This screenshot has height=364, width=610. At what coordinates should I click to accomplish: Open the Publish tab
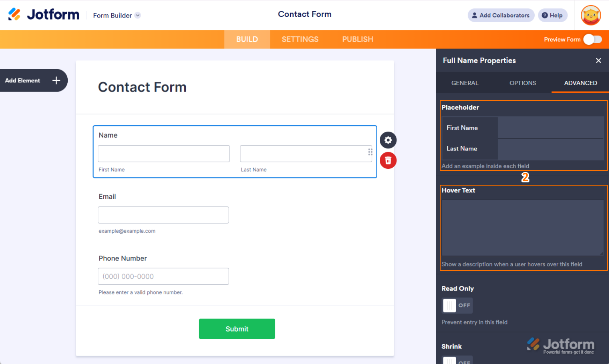tap(357, 39)
